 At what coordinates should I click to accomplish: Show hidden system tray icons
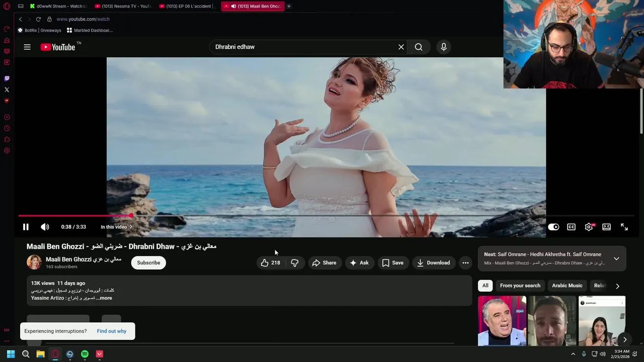573,354
